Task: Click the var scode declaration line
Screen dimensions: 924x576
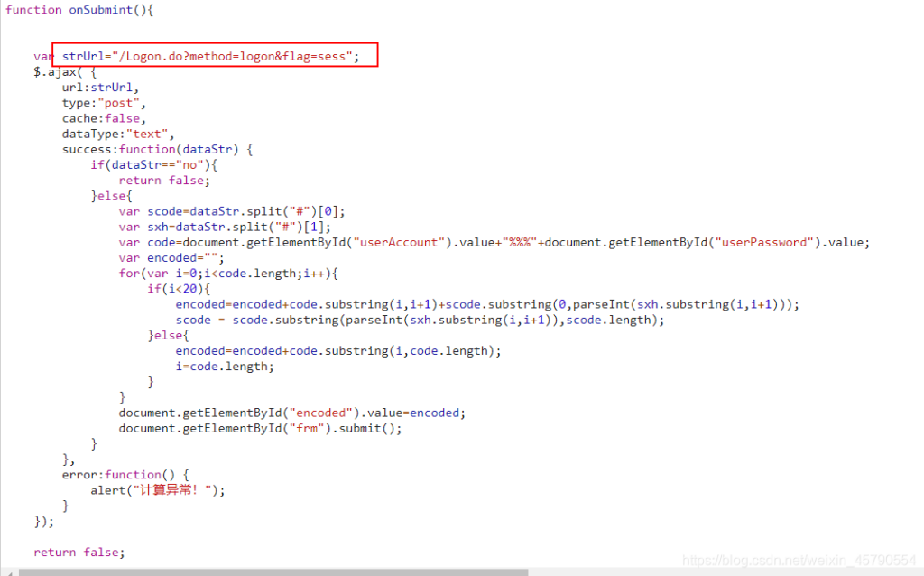Action: [232, 211]
